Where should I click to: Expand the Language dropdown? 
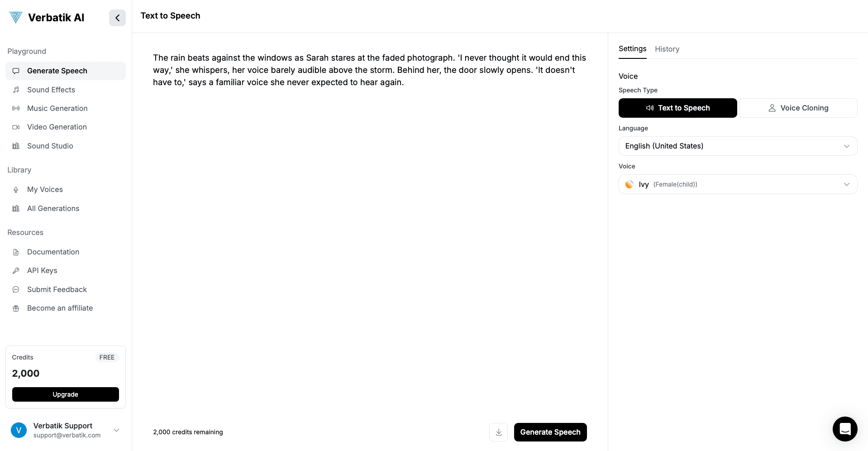pyautogui.click(x=738, y=146)
